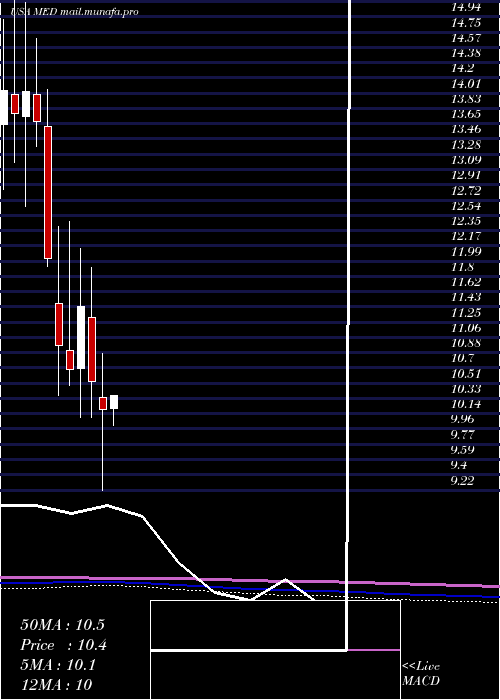
Task: Click the 12.35 price axis label
Action: pyautogui.click(x=466, y=221)
